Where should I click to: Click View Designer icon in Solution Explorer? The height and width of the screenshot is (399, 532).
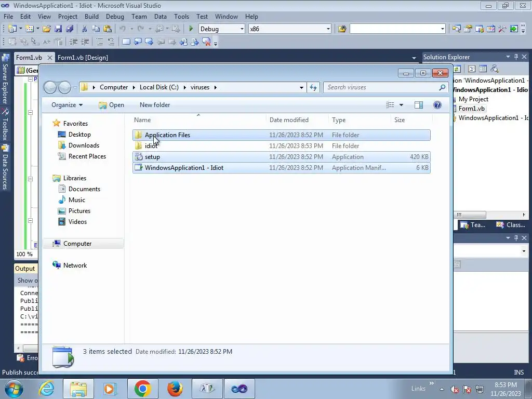pyautogui.click(x=483, y=69)
